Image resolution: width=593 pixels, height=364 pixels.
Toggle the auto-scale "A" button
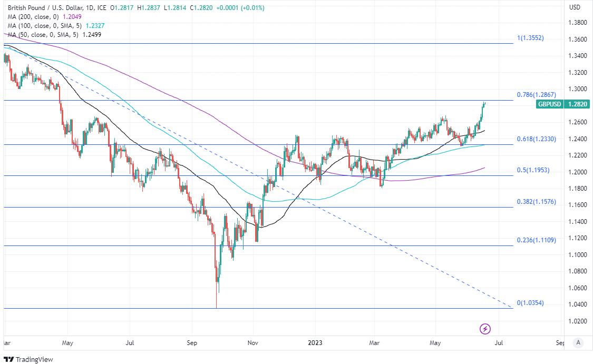click(578, 342)
